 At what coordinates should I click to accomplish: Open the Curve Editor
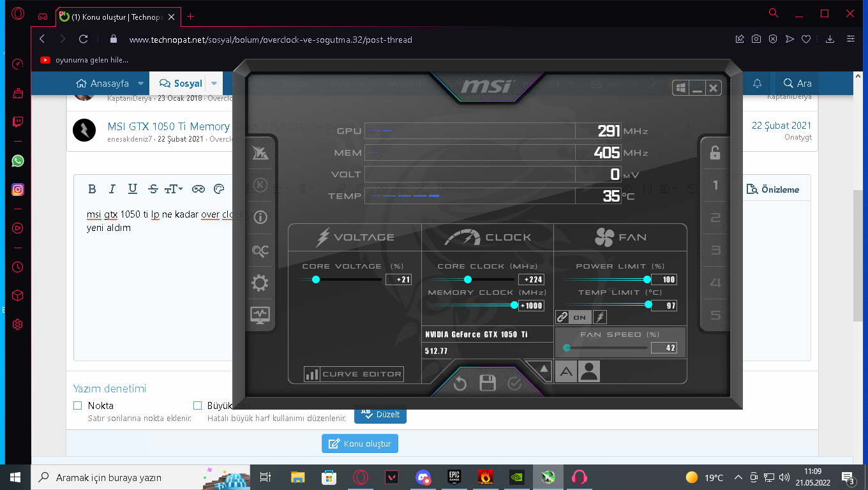pos(354,375)
